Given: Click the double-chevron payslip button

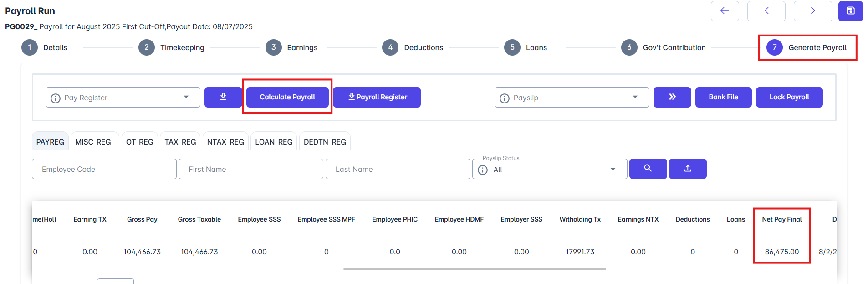Looking at the screenshot, I should 672,97.
